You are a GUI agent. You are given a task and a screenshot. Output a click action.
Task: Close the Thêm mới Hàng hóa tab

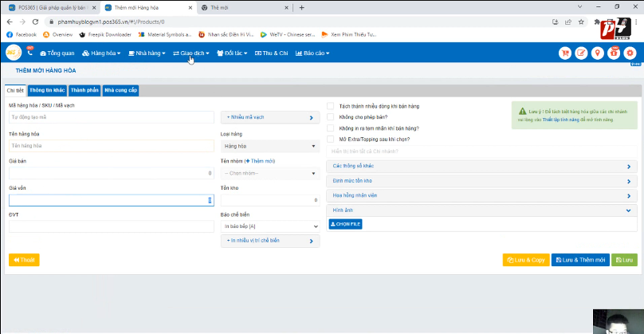pos(190,7)
